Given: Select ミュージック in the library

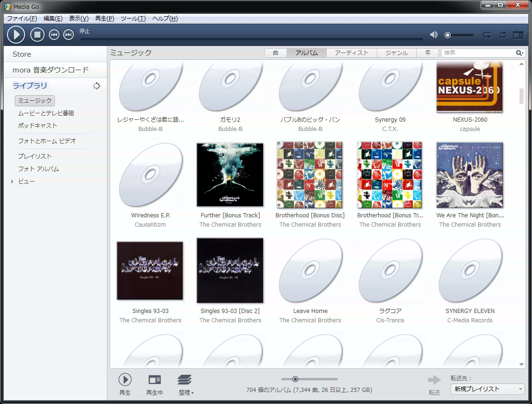Looking at the screenshot, I should [x=34, y=100].
